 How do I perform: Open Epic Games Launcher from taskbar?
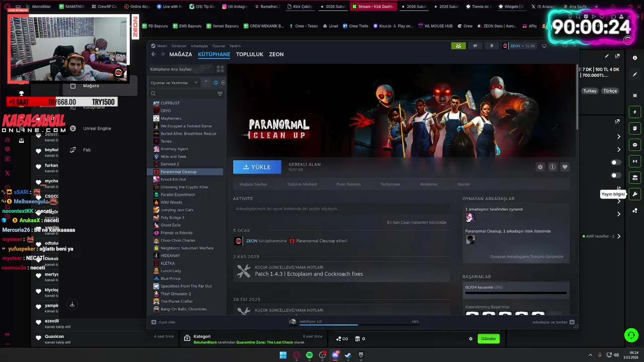(361, 355)
